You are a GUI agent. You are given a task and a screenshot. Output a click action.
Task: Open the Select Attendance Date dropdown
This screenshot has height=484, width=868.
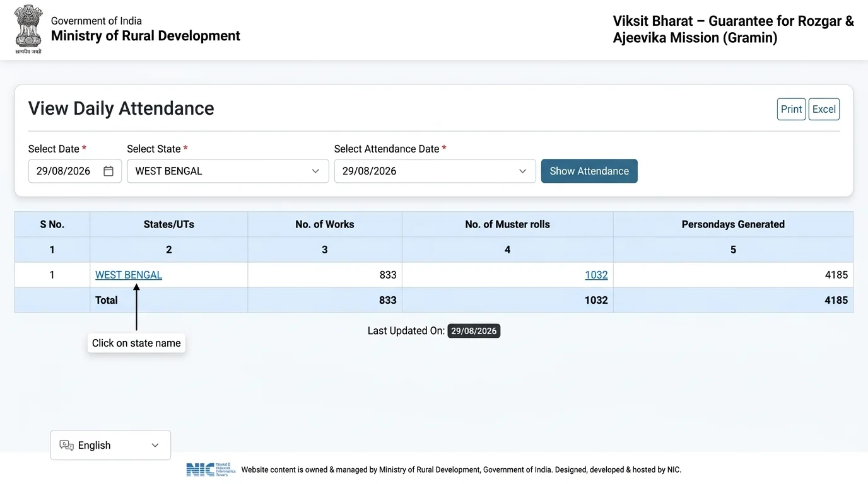coord(435,171)
